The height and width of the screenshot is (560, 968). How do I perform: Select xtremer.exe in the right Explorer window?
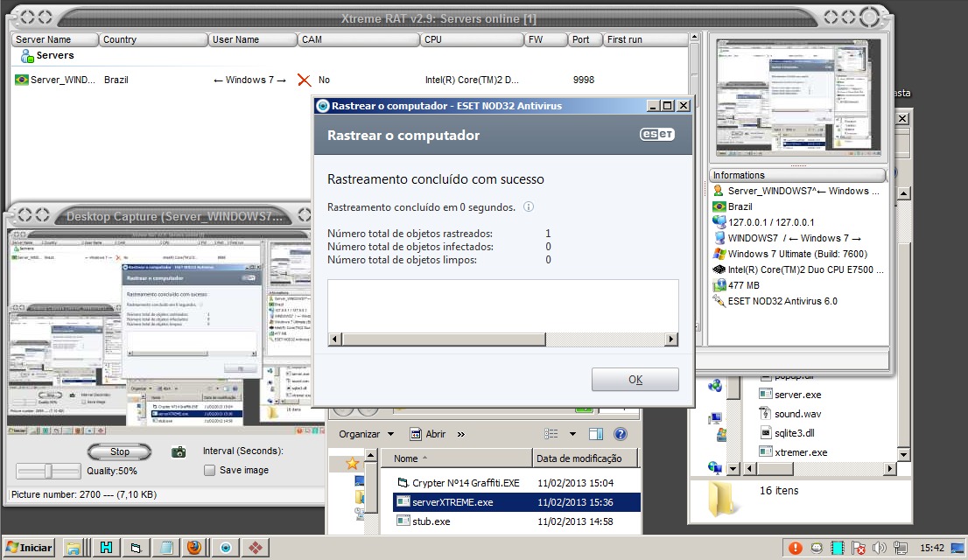pyautogui.click(x=793, y=452)
